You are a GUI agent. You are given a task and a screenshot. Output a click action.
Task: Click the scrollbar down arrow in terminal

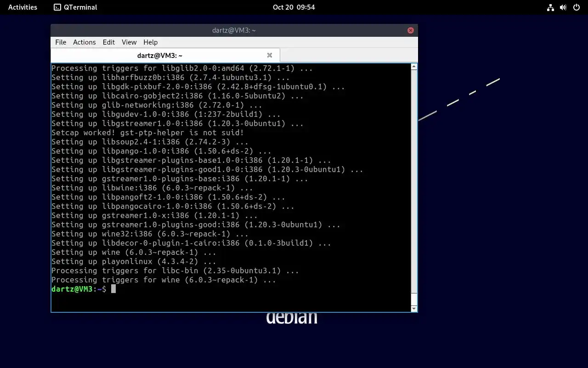point(414,308)
